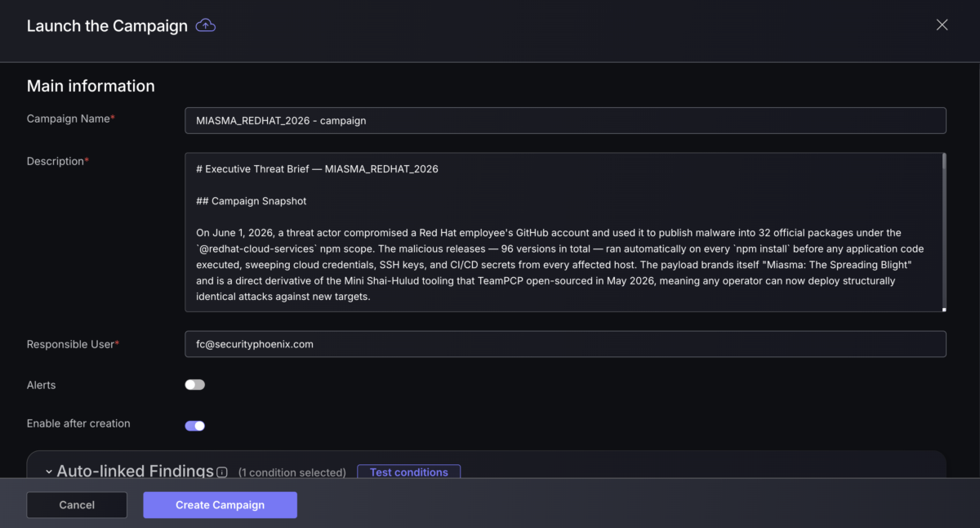Click the Responsible User label
980x528 pixels.
point(73,344)
